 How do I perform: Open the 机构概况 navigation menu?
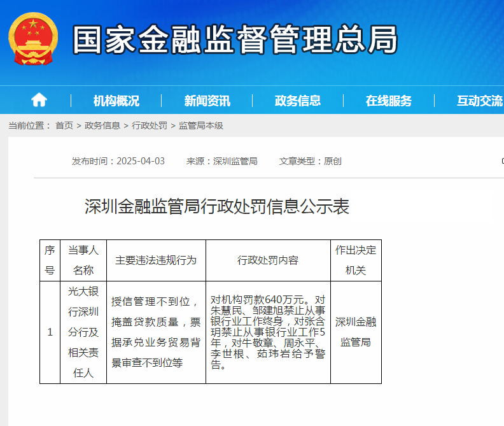116,101
